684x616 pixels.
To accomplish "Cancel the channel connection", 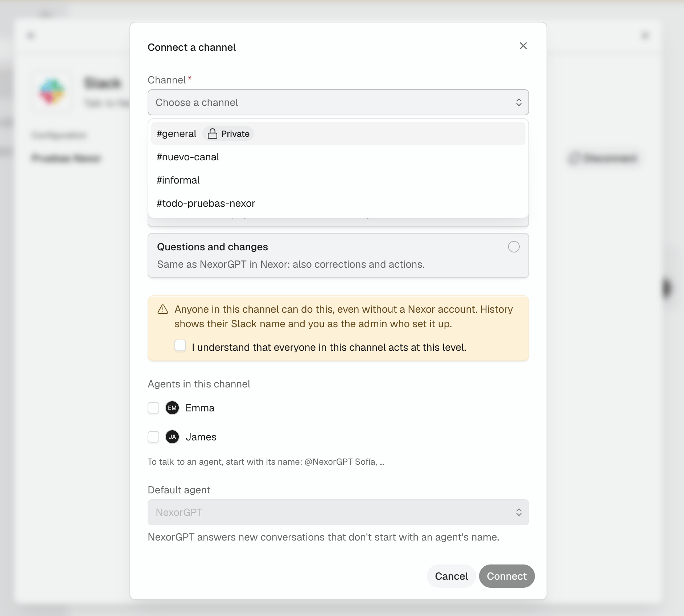I will point(451,576).
